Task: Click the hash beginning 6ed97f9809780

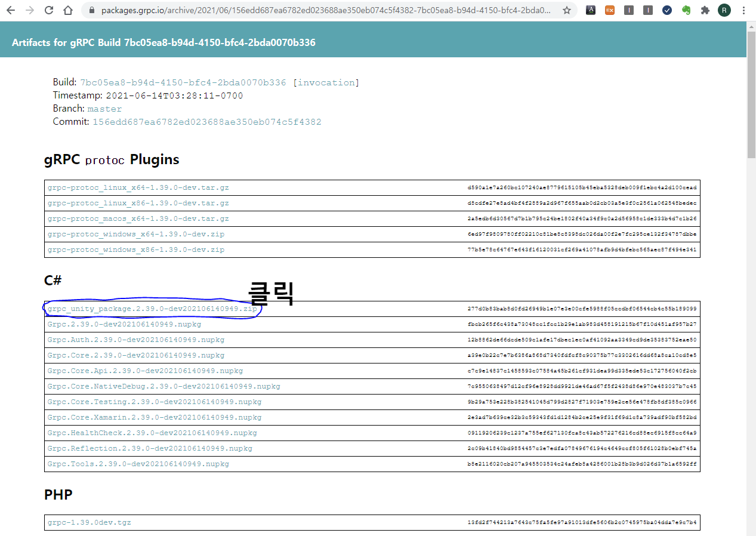Action: [x=582, y=234]
